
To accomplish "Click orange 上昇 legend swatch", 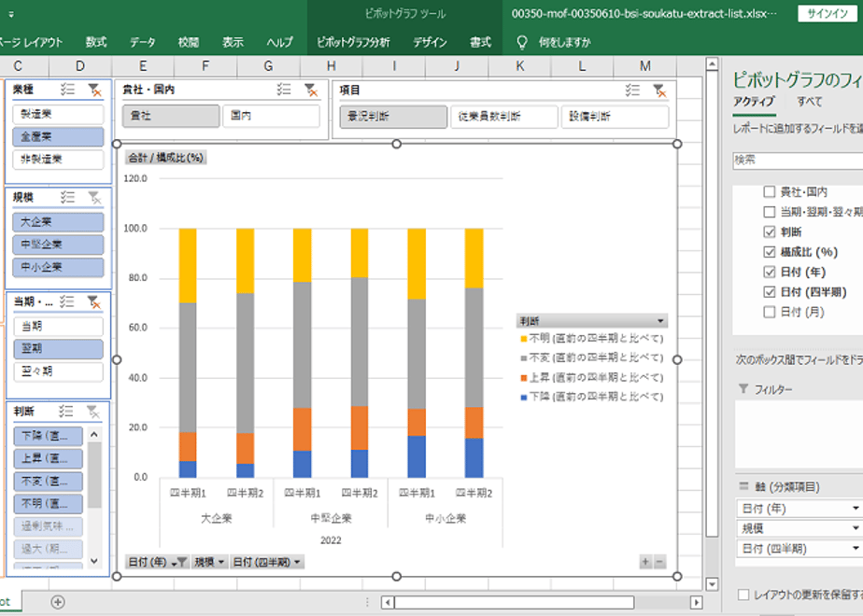I will point(523,377).
